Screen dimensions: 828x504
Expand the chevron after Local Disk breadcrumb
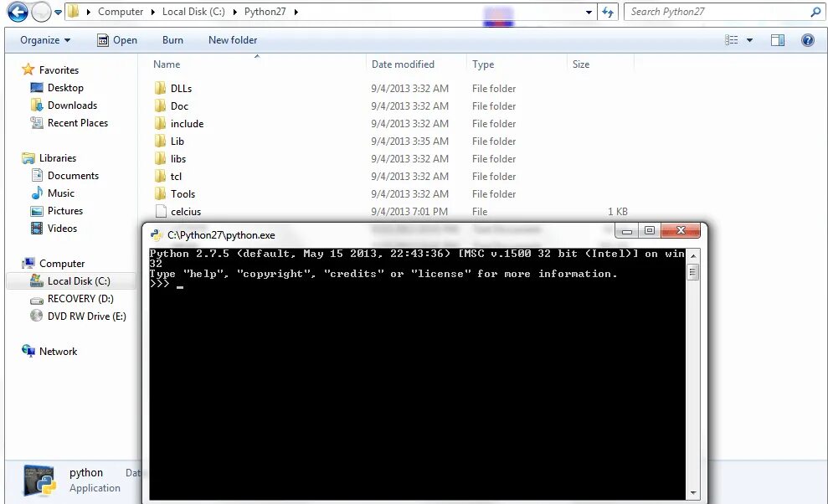coord(234,12)
